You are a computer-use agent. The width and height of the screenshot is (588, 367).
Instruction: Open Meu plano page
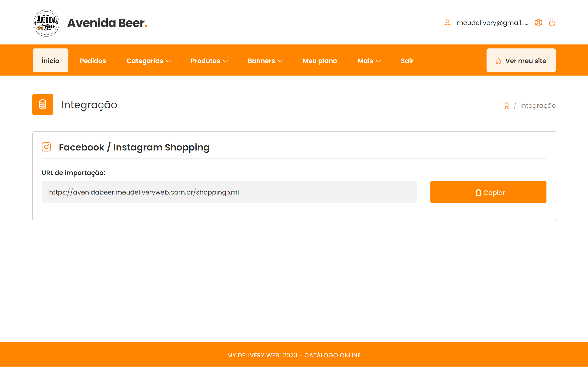click(320, 61)
